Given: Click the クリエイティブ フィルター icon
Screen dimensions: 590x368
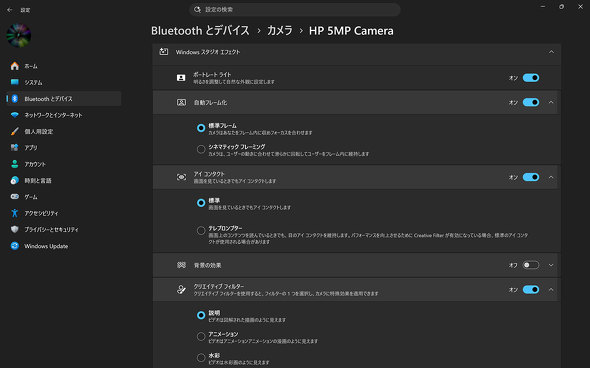Looking at the screenshot, I should pos(181,289).
